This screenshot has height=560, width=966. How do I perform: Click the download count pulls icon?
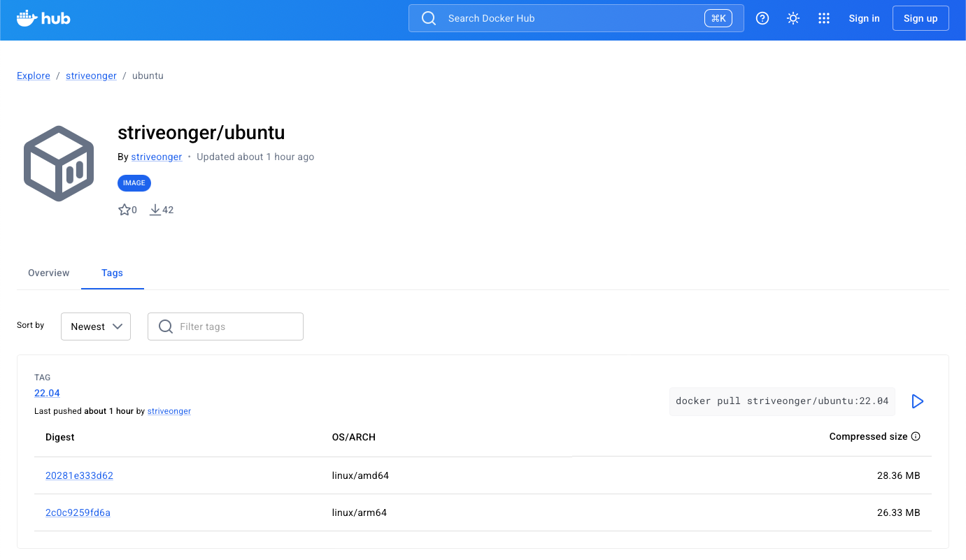(155, 210)
